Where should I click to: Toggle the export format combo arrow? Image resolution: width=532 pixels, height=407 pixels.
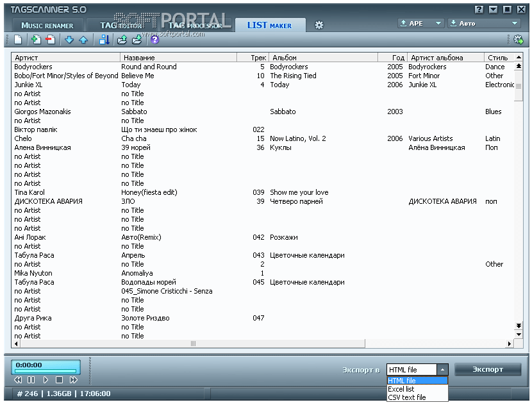click(x=442, y=370)
